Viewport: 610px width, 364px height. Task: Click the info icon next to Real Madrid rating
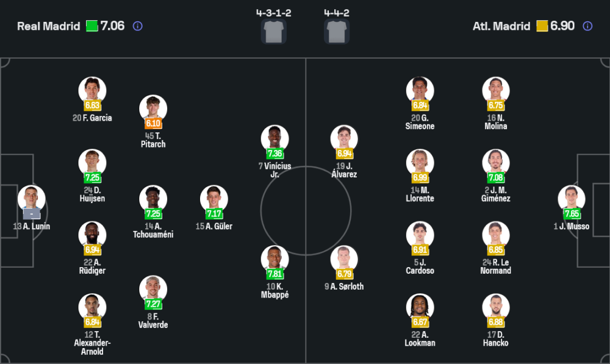(x=138, y=26)
